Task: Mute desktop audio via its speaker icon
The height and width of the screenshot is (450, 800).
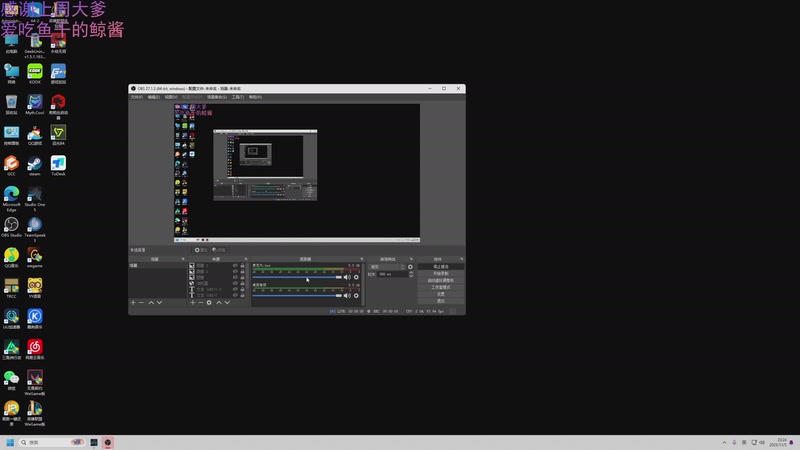Action: (x=347, y=295)
